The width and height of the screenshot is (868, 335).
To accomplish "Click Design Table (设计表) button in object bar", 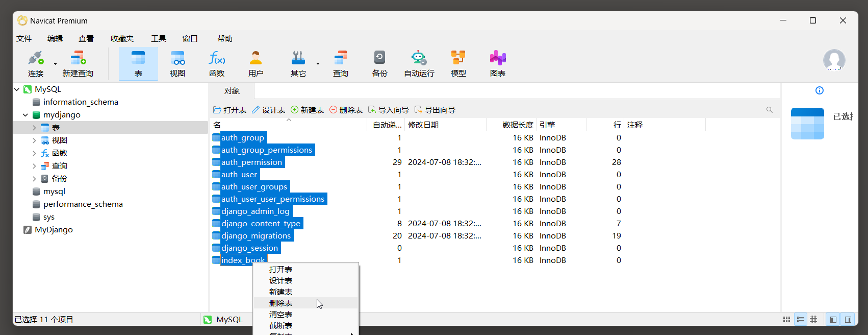I will tap(268, 110).
